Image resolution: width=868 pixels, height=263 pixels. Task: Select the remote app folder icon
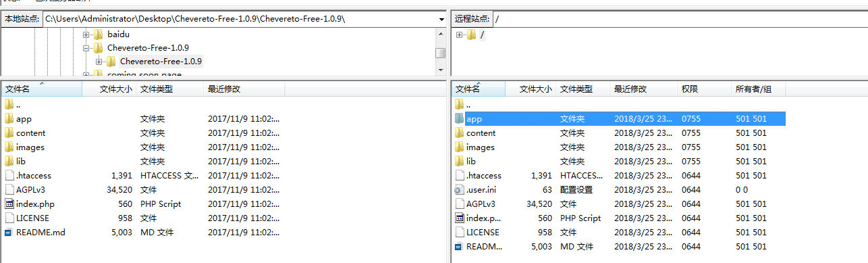[460, 118]
